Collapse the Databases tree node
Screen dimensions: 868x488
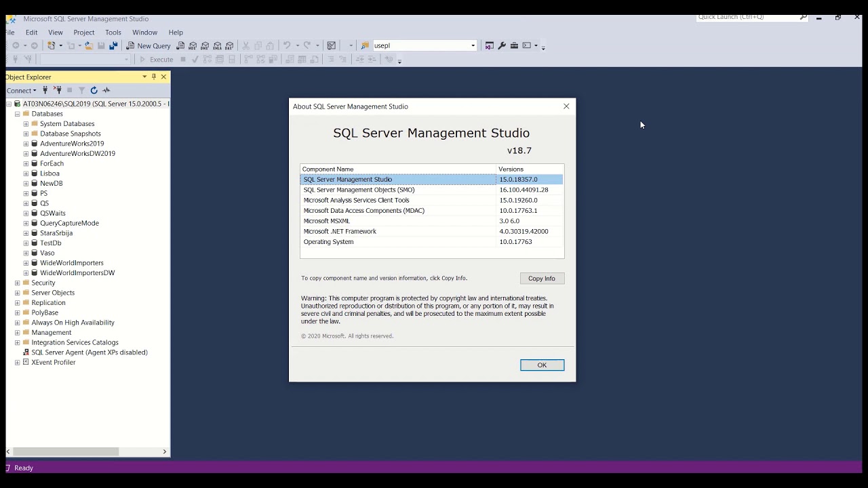18,114
